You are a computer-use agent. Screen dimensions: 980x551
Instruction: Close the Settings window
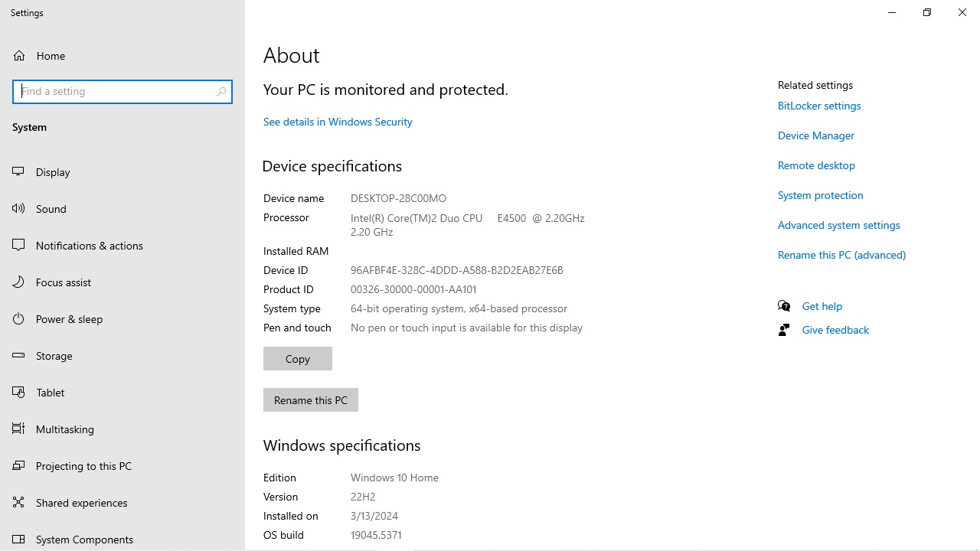(x=962, y=12)
